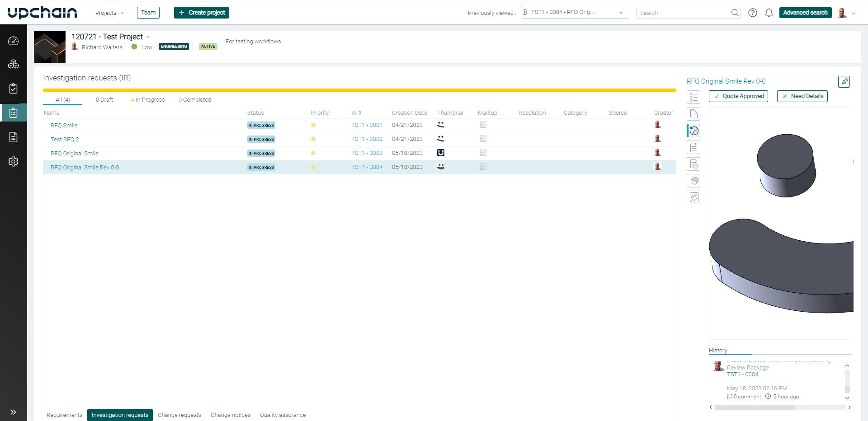The image size is (868, 421).
Task: Show the History panel icon for TST1-0004
Action: point(694,131)
